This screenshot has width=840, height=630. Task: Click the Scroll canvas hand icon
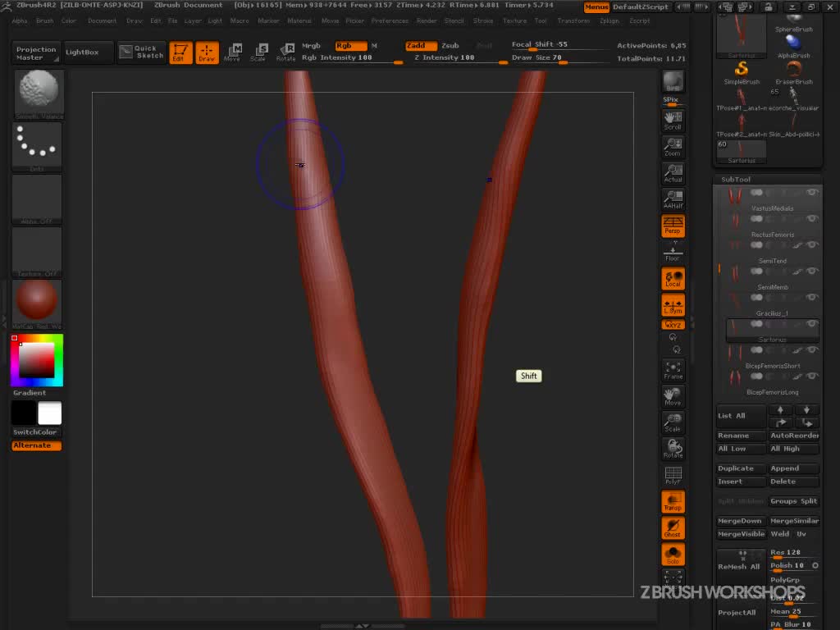point(673,121)
